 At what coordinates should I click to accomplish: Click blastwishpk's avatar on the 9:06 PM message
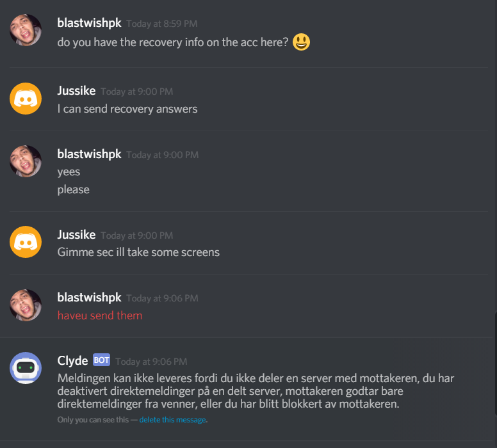26,305
